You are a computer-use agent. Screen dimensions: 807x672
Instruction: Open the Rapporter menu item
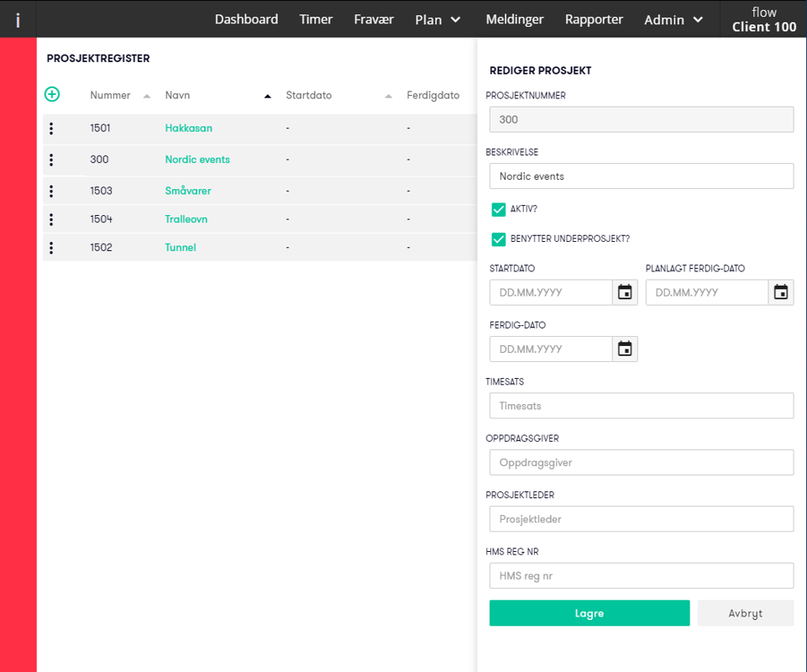tap(594, 19)
